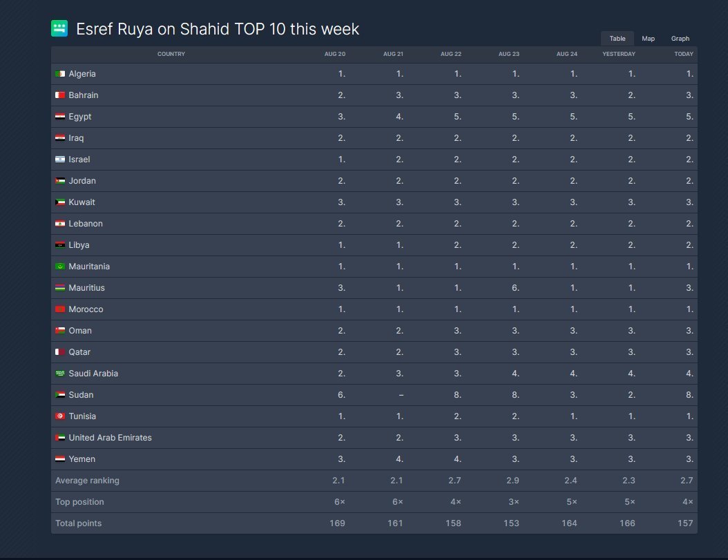Click the Saudi Arabia flag icon
Image resolution: width=728 pixels, height=560 pixels.
(x=60, y=374)
